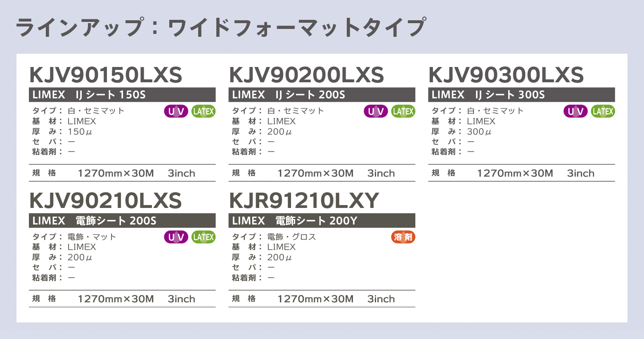Viewport: 644px width, 339px height.
Task: Click the UV badge under KJV90200LXS
Action: 376,111
